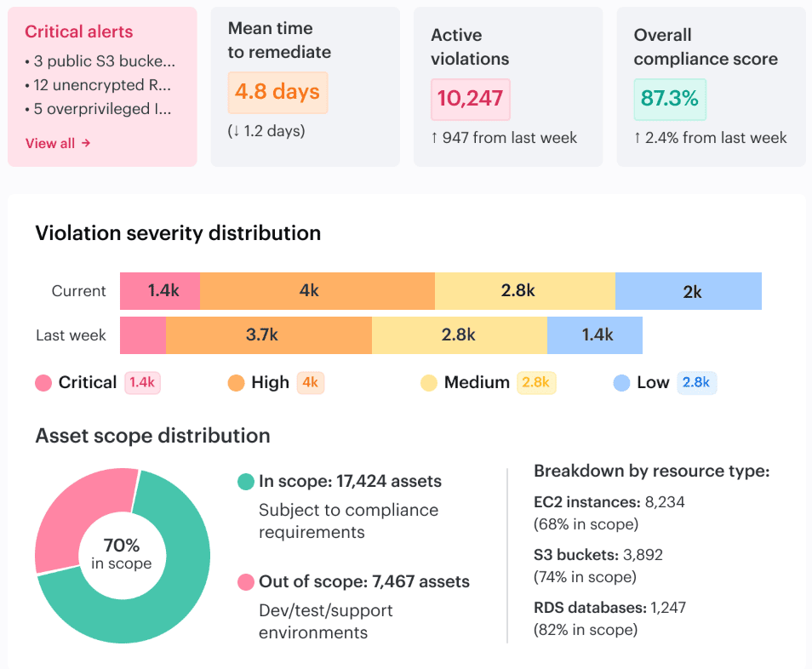The height and width of the screenshot is (669, 812).
Task: Select the Current 4k High bar segment
Action: click(x=317, y=291)
